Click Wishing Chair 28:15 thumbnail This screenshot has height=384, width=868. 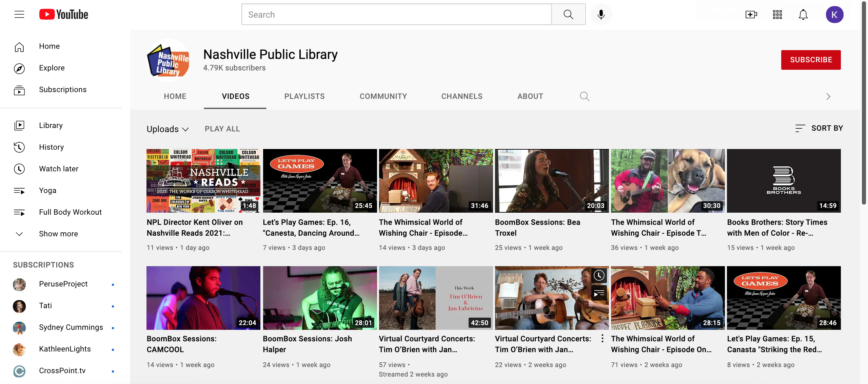(x=668, y=298)
